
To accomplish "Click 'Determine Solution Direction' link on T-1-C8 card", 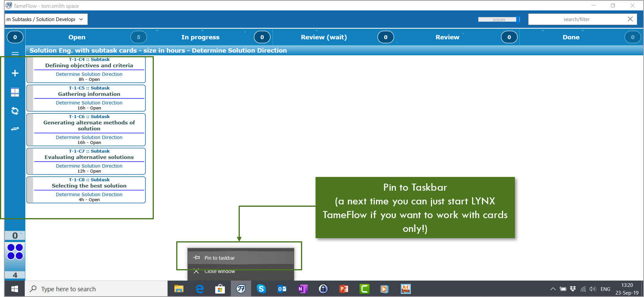I will coord(89,195).
